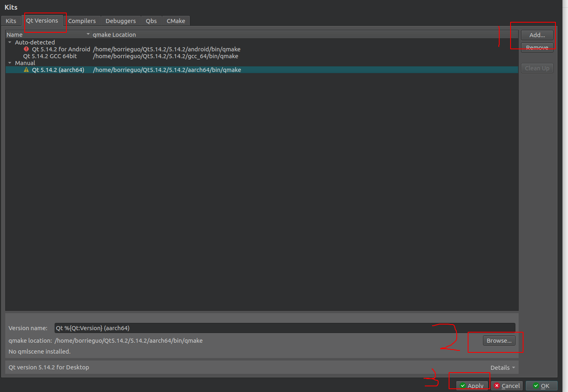Collapse the Auto-detected group
The image size is (568, 392).
[x=9, y=42]
